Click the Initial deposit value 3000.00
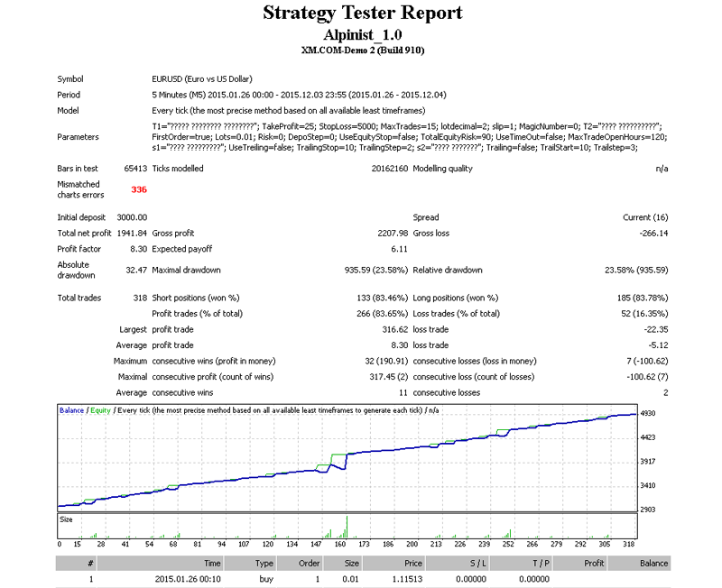Screen dimensions: 722x588 130,217
